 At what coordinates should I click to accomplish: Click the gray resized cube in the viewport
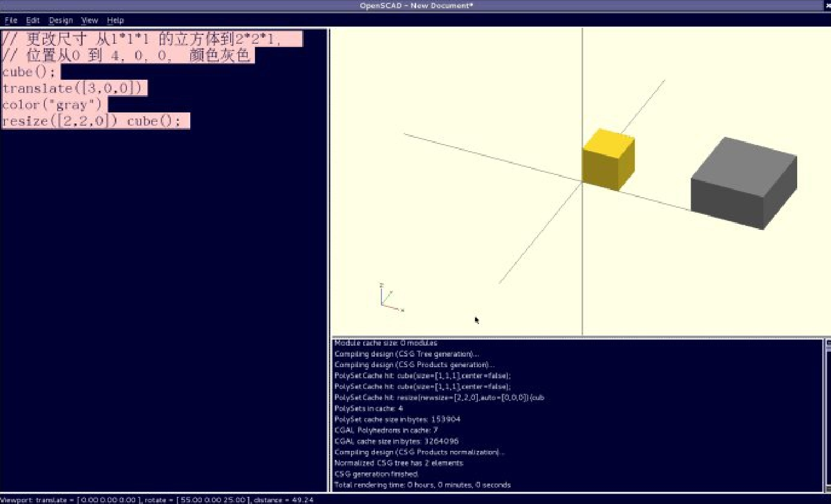(x=743, y=182)
